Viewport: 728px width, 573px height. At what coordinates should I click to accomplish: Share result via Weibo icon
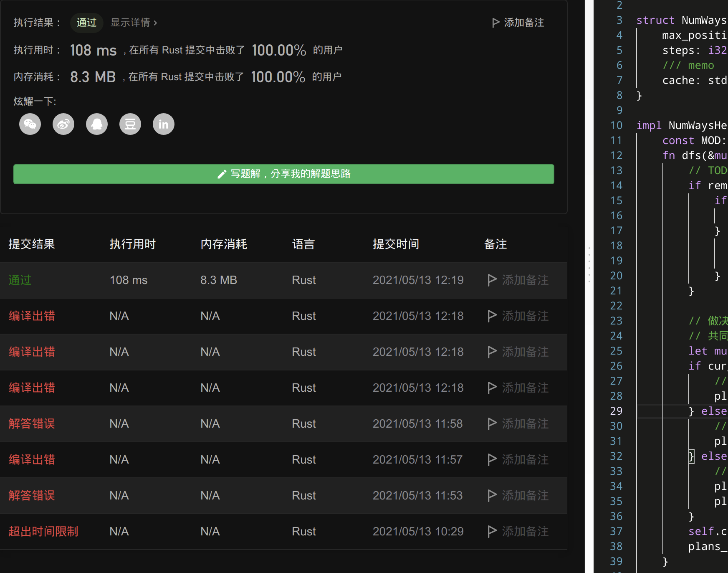pos(63,124)
